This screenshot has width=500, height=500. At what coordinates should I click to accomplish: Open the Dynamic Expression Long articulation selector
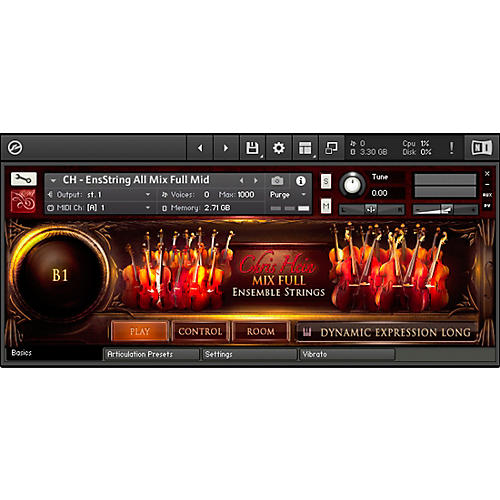tap(387, 332)
